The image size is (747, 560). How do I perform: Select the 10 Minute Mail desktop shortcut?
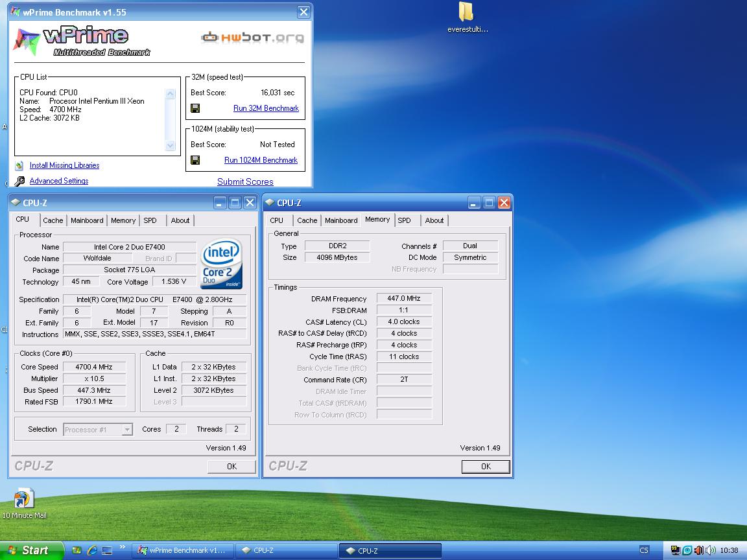(24, 504)
